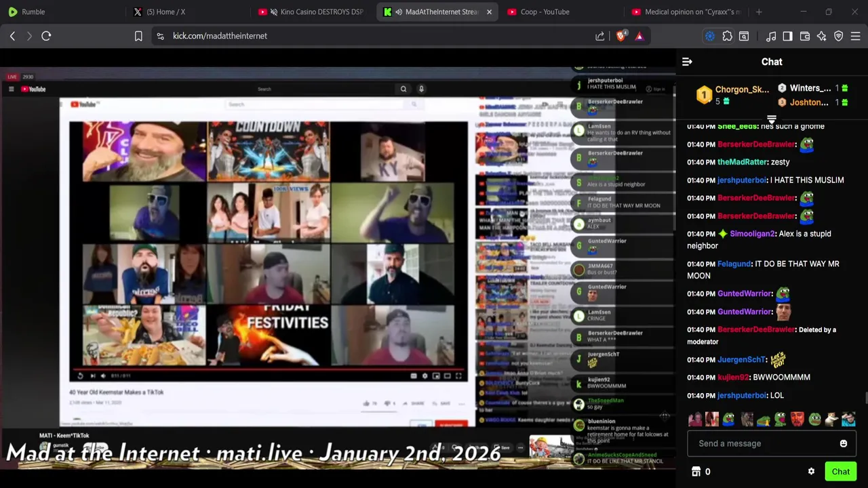Open the tab search icon in toolbar

pos(744,36)
